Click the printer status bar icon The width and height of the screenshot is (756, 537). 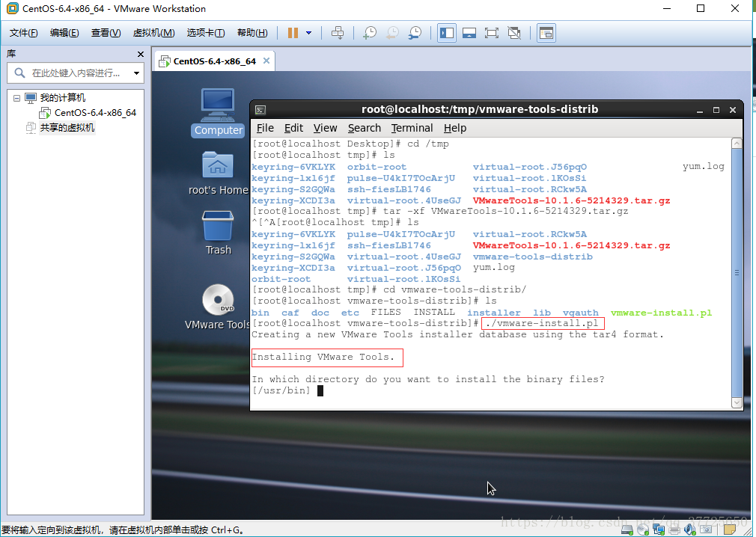674,530
